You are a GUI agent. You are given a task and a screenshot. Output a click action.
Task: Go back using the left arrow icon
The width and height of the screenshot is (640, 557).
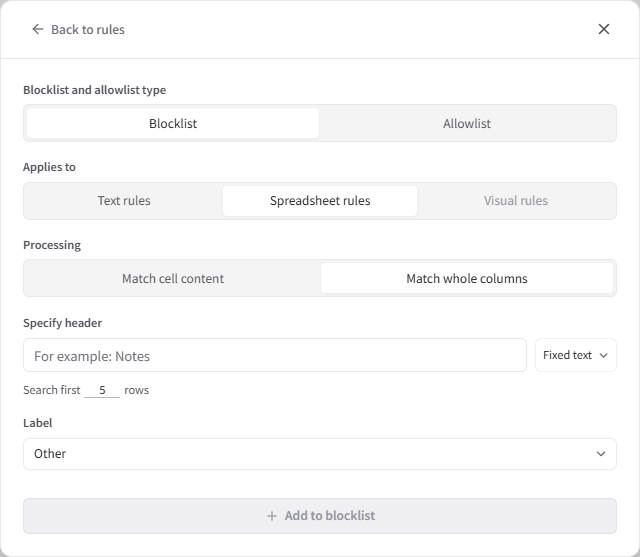[x=38, y=29]
